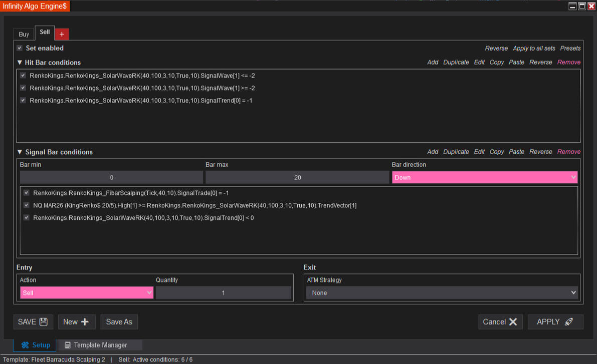This screenshot has height=364, width=597.
Task: Collapse the Hit Bar conditions section
Action: click(20, 63)
